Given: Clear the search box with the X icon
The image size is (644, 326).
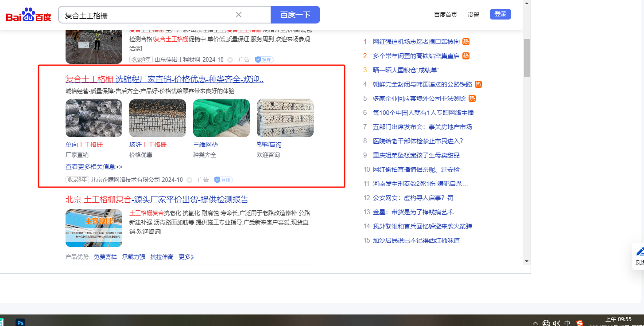Looking at the screenshot, I should (x=239, y=15).
